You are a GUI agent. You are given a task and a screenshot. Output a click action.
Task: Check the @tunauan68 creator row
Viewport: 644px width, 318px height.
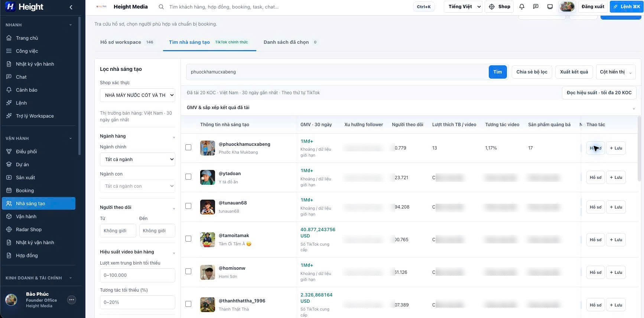point(188,206)
